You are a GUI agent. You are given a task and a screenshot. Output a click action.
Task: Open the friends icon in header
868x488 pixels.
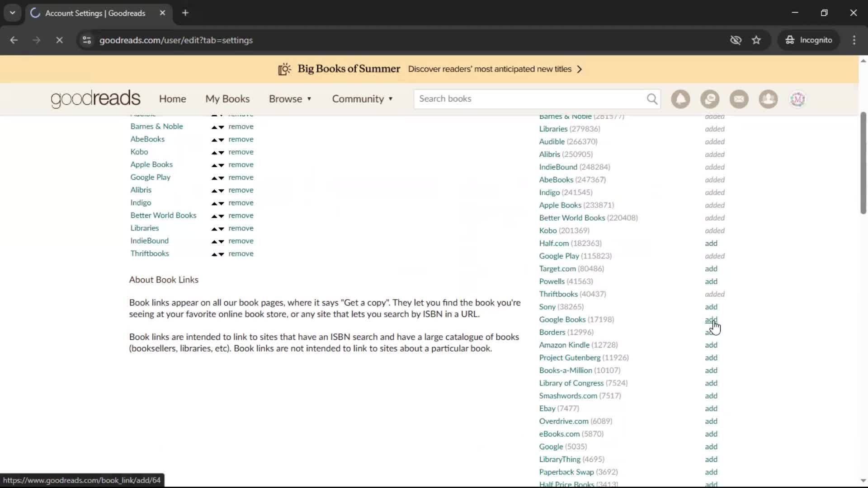click(768, 99)
